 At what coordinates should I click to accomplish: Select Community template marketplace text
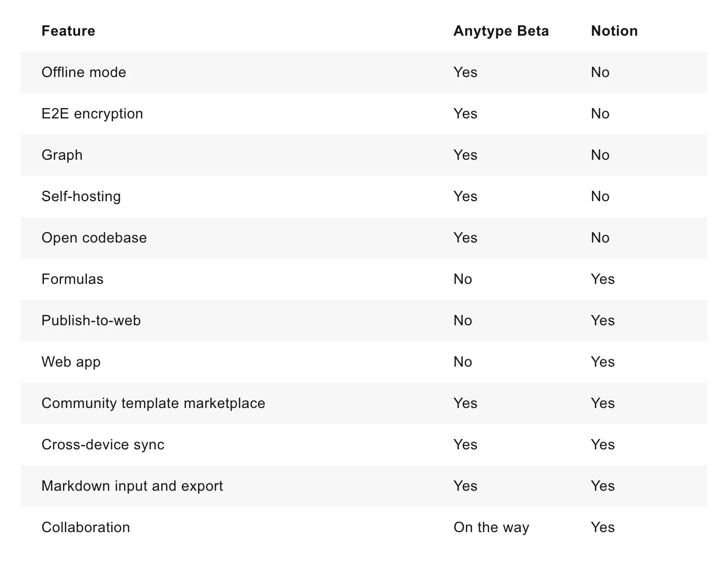[x=153, y=403]
